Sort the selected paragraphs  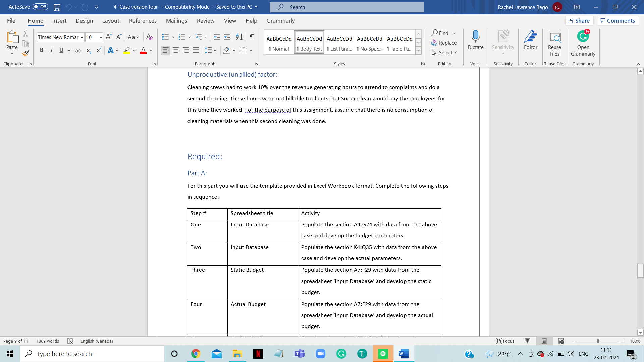(x=239, y=37)
